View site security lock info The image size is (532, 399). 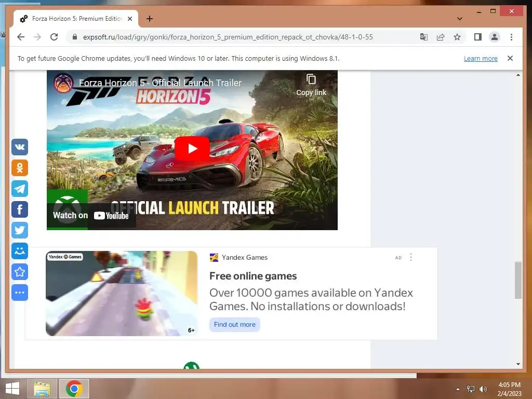click(x=75, y=37)
